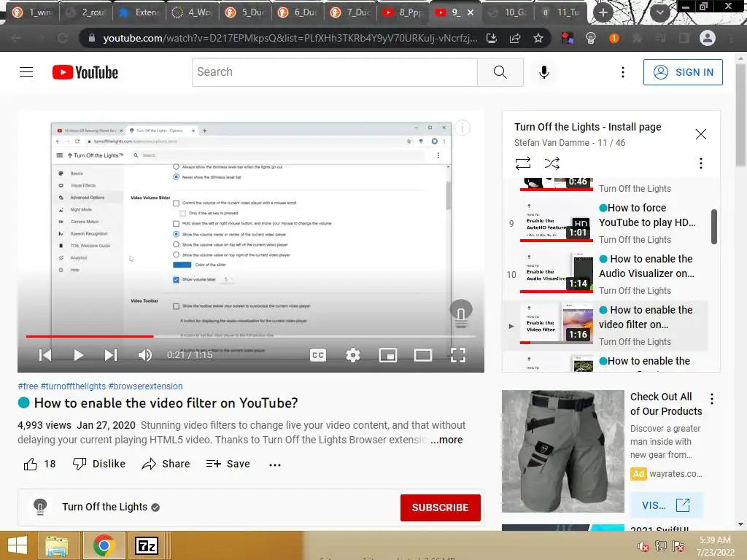The width and height of the screenshot is (747, 560).
Task: Open a new browser tab
Action: click(603, 12)
